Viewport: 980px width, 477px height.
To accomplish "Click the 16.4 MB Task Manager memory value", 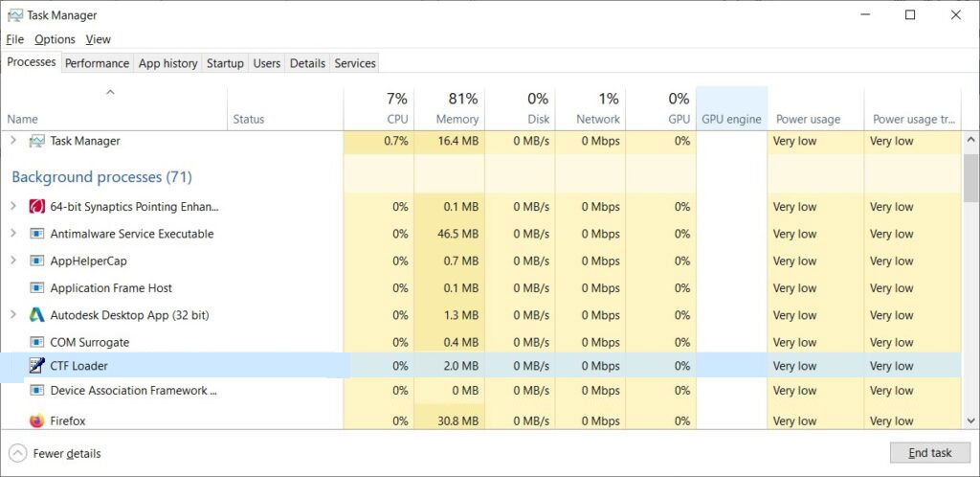I will pyautogui.click(x=458, y=142).
